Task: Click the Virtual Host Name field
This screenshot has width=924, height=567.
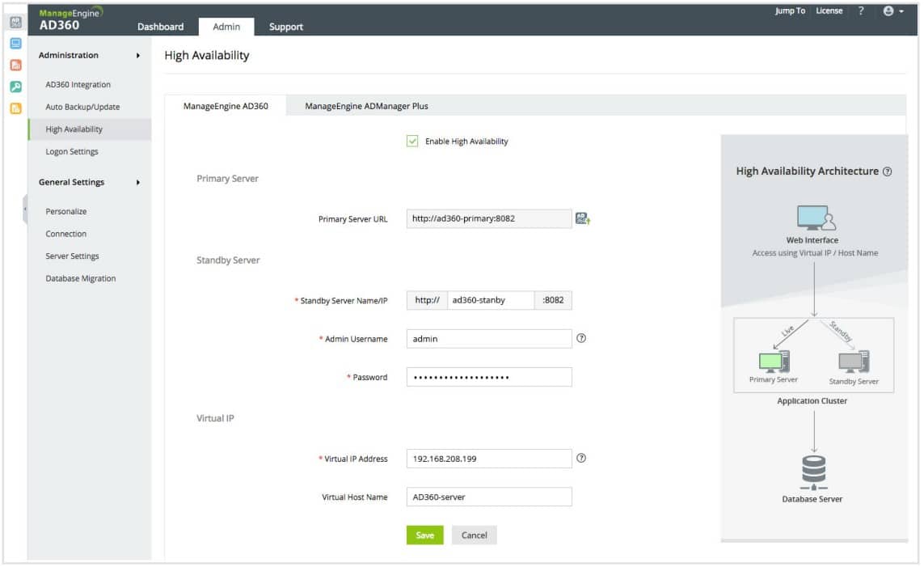Action: tap(491, 498)
